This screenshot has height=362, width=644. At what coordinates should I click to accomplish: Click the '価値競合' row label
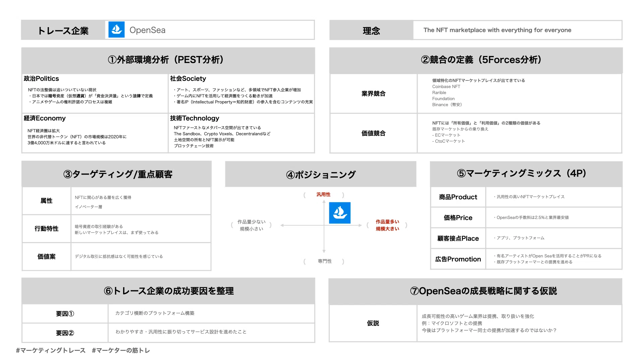pos(373,133)
